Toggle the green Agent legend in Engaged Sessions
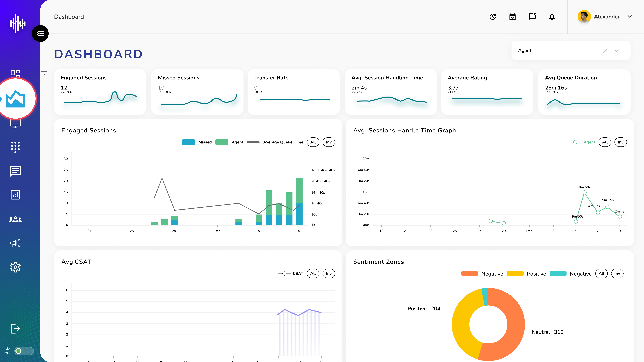Screen dimensions: 644x362 [229, 142]
